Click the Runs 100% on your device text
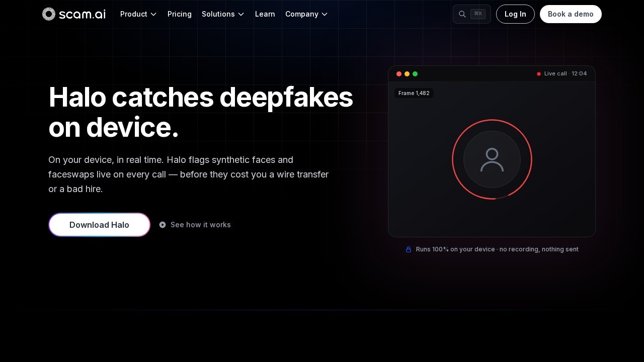Image resolution: width=644 pixels, height=362 pixels. (497, 249)
